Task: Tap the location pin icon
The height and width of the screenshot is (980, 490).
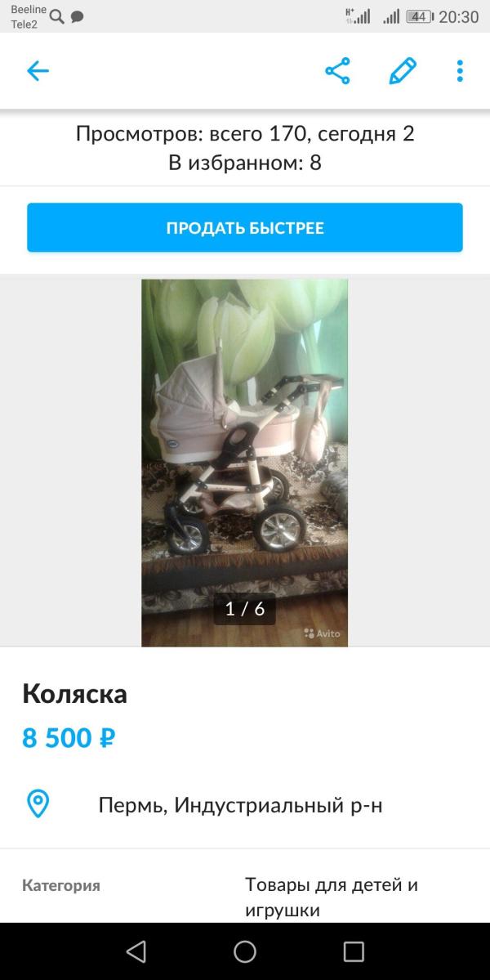Action: click(38, 804)
